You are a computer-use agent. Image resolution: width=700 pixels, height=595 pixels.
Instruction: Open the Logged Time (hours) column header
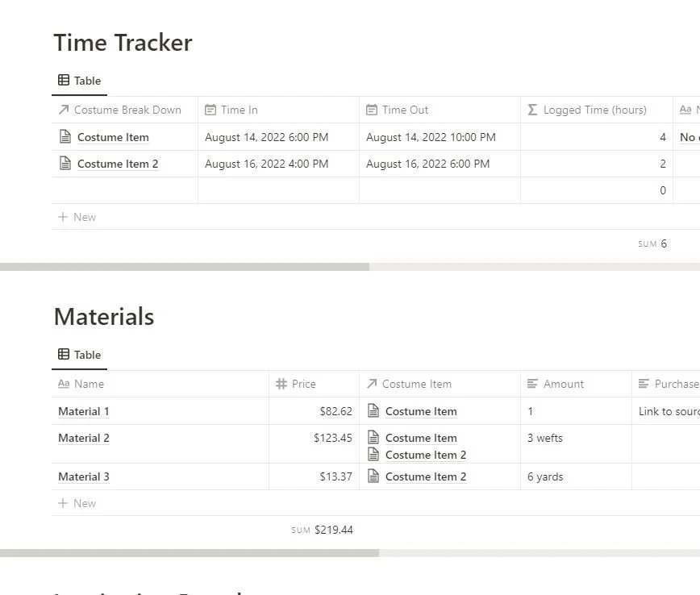coord(597,110)
